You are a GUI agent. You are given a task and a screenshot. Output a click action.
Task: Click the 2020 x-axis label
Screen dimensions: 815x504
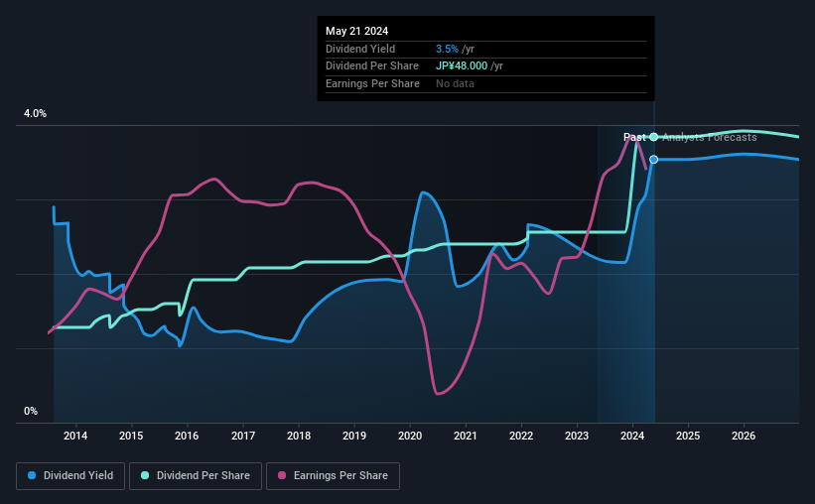[410, 436]
